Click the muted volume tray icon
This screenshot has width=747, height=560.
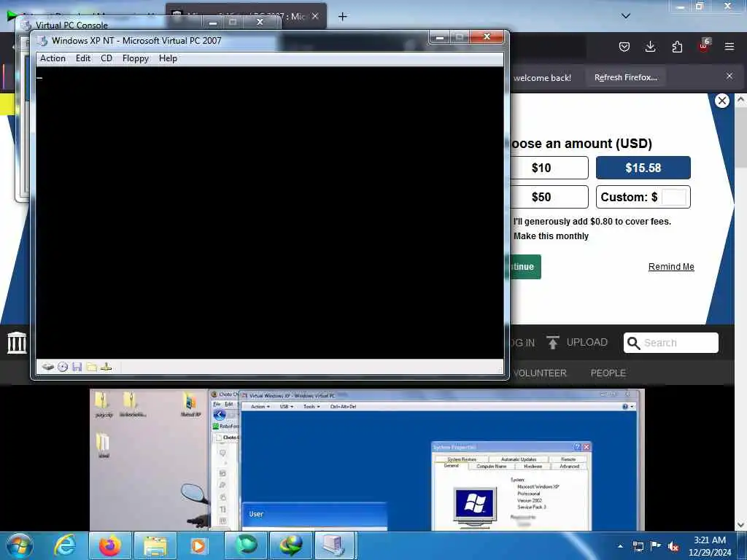673,546
